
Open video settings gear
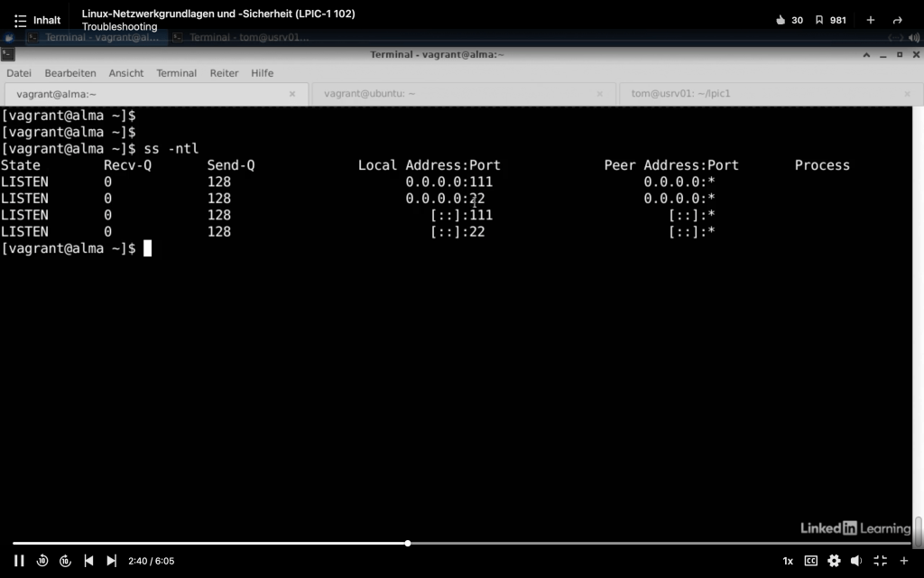(x=834, y=561)
